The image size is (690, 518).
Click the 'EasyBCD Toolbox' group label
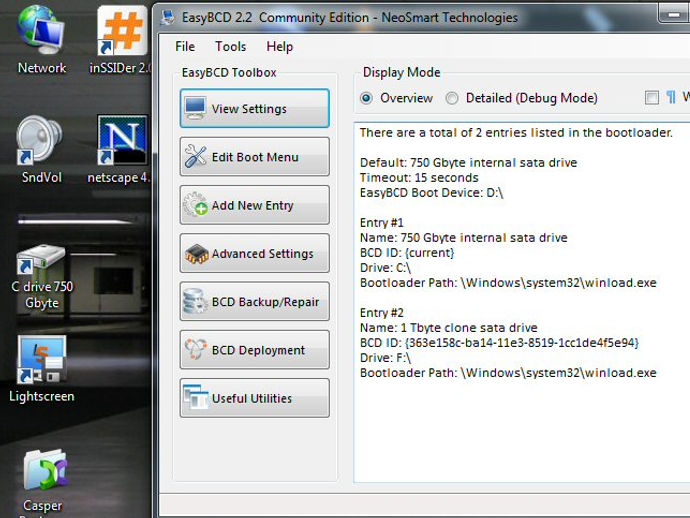[x=229, y=73]
